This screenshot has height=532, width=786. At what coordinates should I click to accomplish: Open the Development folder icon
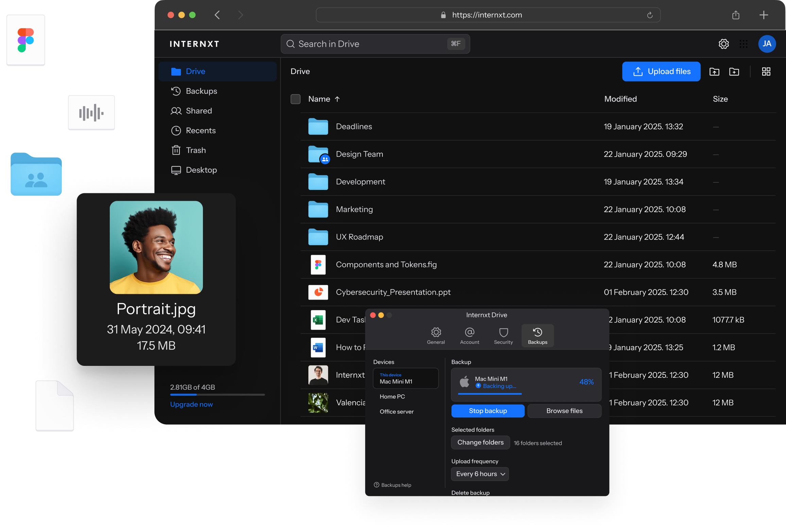click(318, 182)
